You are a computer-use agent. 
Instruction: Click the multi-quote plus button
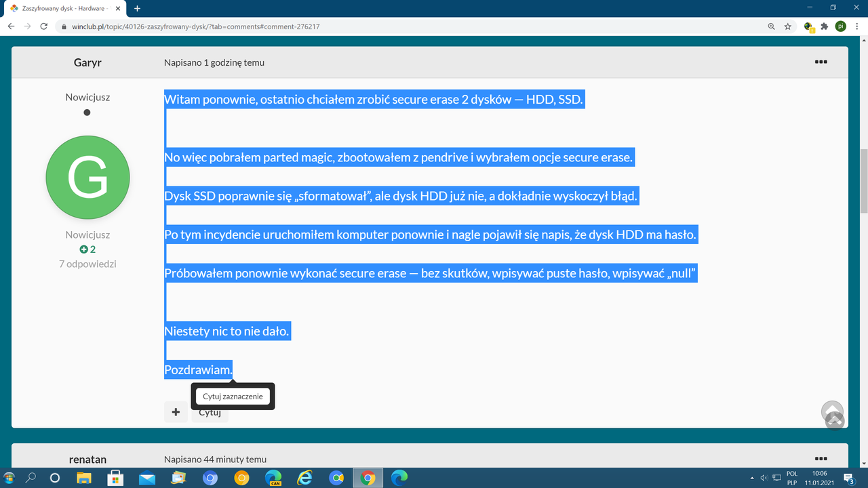click(176, 411)
